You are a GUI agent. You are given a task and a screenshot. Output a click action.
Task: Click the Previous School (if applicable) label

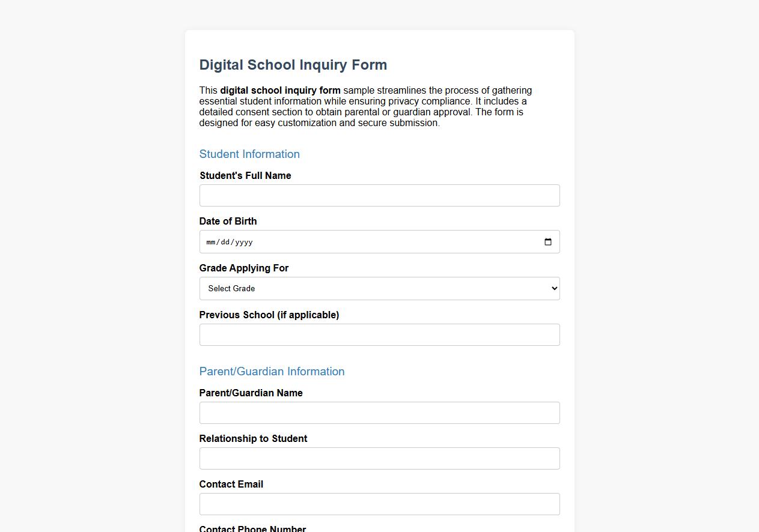tap(269, 315)
